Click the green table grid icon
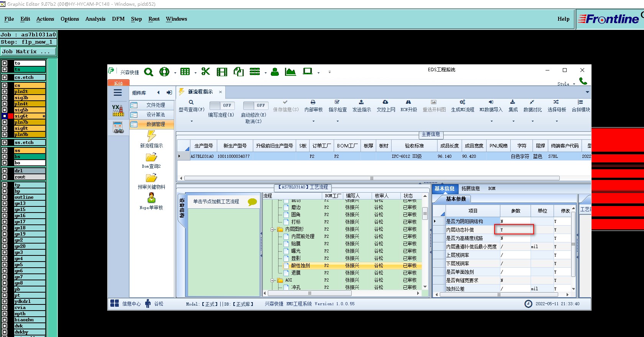This screenshot has width=644, height=337. [185, 72]
